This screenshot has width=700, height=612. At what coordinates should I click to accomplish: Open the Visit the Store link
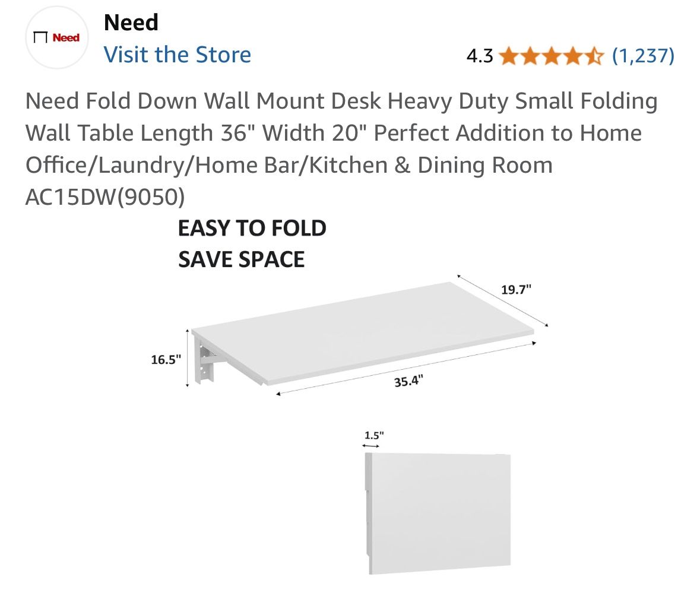coord(177,55)
